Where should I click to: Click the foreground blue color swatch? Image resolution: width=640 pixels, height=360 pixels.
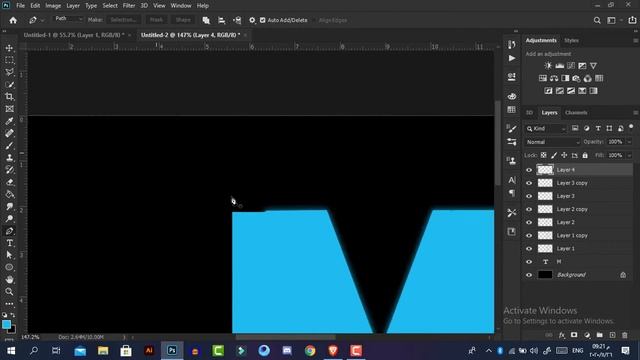pyautogui.click(x=6, y=324)
